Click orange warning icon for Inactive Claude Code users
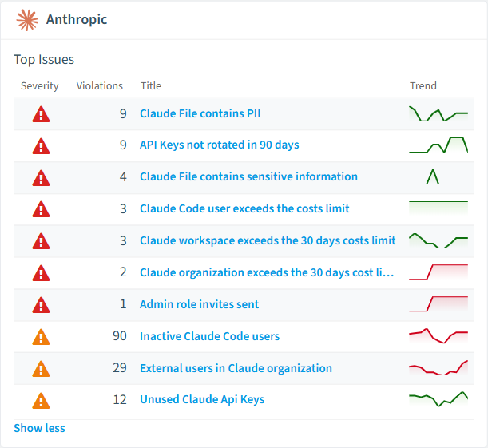Viewport: 488px width, 448px height. point(41,337)
